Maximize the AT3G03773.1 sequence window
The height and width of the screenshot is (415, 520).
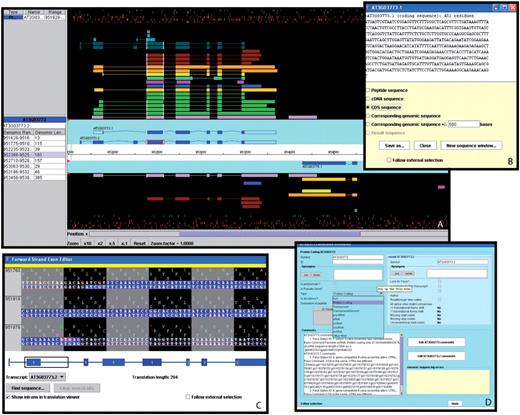pos(504,7)
